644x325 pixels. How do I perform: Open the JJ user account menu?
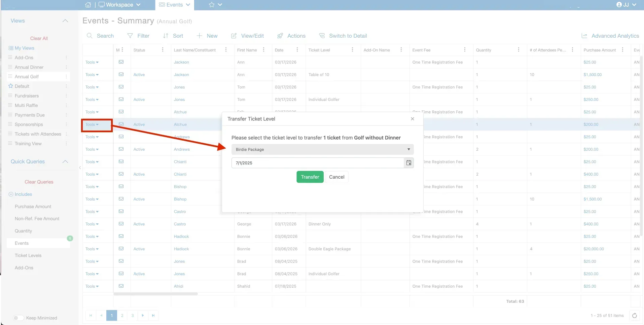pos(626,5)
